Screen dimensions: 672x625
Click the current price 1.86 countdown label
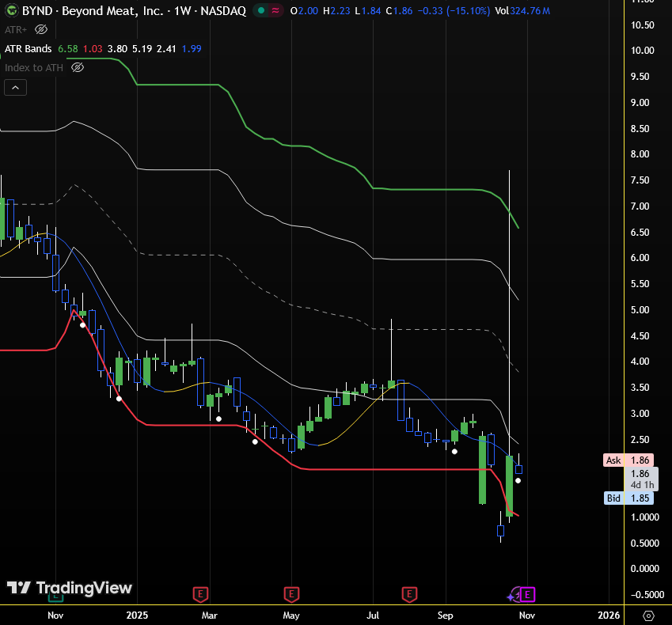pyautogui.click(x=642, y=479)
